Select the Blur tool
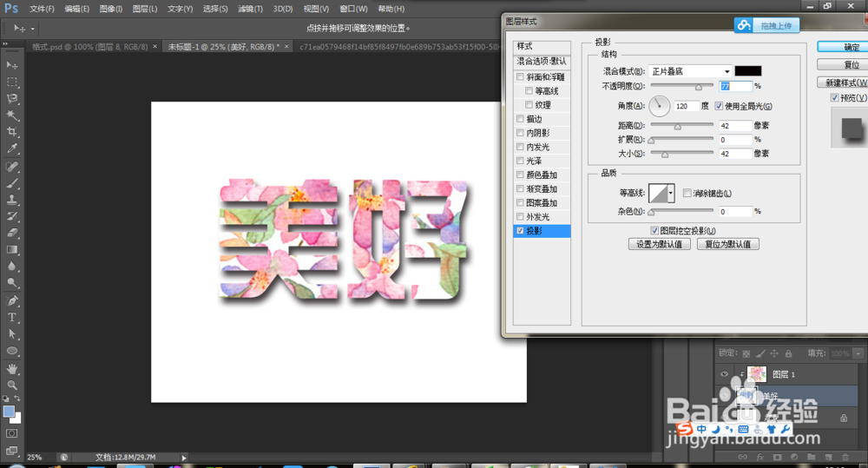Image resolution: width=868 pixels, height=468 pixels. tap(11, 267)
